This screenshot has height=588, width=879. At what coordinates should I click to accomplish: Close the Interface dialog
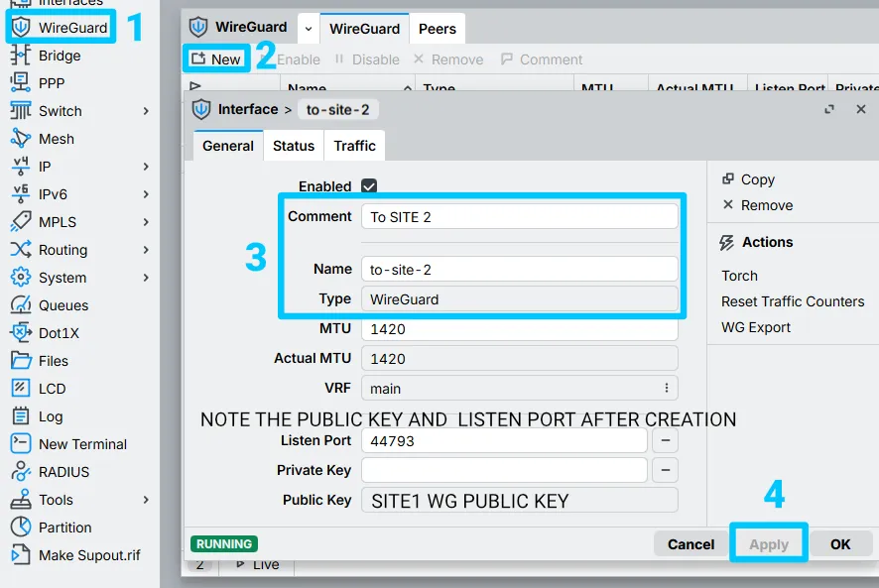pyautogui.click(x=861, y=109)
